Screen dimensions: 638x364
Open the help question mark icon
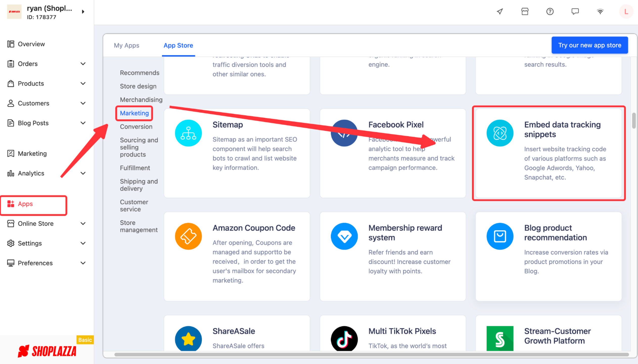pos(550,11)
